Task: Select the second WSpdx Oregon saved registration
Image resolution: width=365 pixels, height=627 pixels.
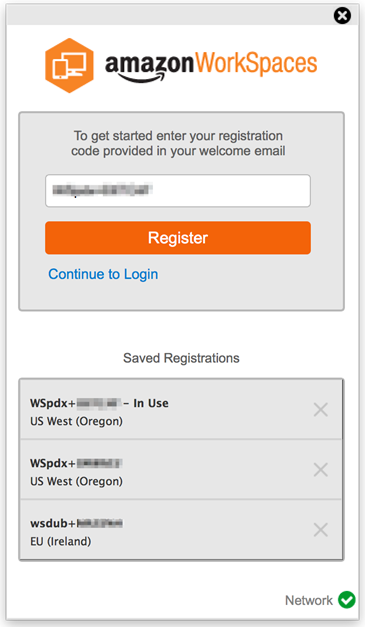Action: [x=181, y=469]
